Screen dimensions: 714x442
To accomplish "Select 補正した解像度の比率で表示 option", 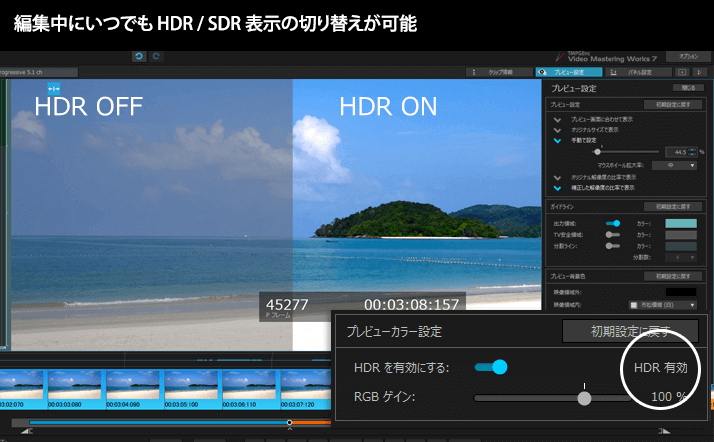I will [x=594, y=188].
